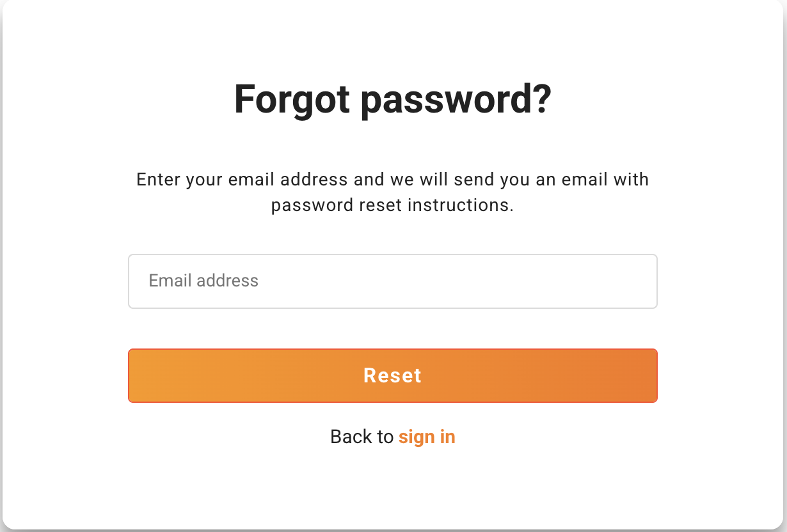Image resolution: width=787 pixels, height=532 pixels.
Task: Activate the bordered email entry box
Action: (x=392, y=281)
